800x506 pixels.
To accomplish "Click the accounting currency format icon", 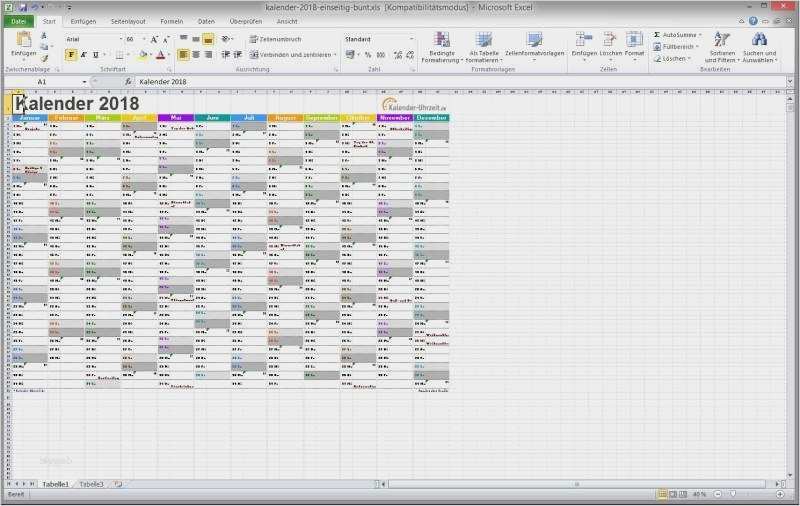I will 350,55.
